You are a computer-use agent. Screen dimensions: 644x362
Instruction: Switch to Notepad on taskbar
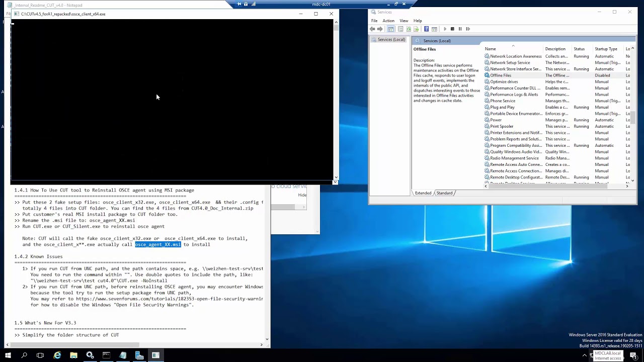point(123,355)
